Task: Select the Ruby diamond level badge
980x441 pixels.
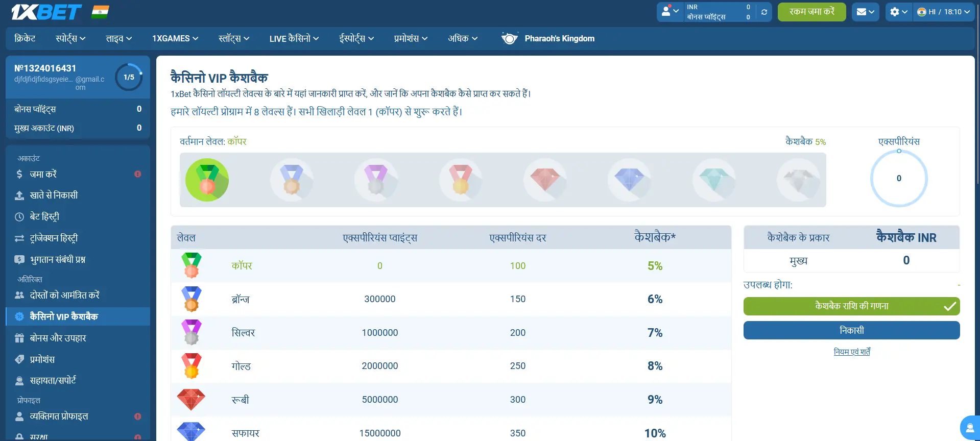Action: 545,180
